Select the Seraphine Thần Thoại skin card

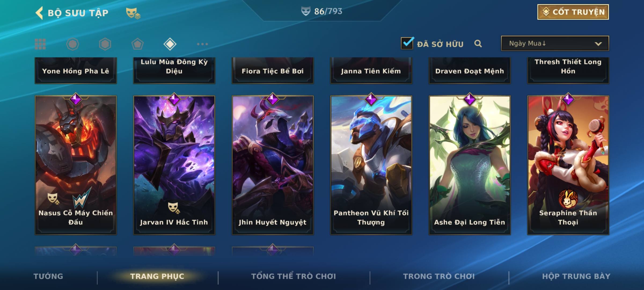click(x=568, y=165)
